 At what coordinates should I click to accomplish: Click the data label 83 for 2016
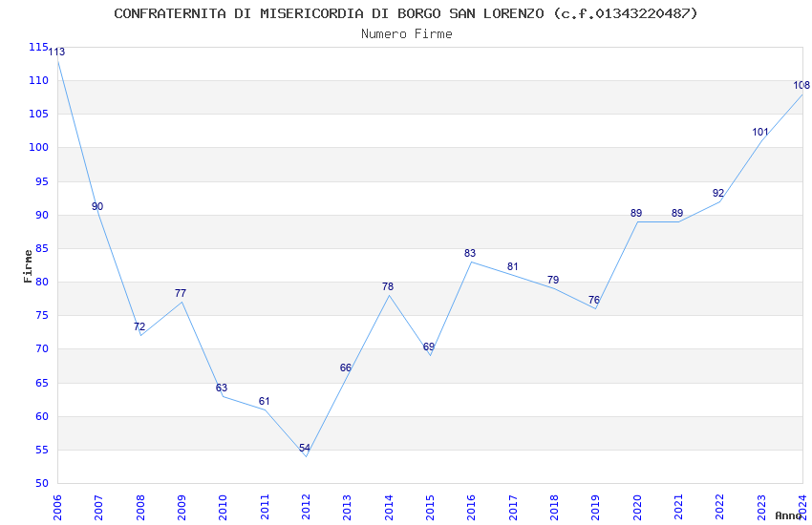click(470, 253)
